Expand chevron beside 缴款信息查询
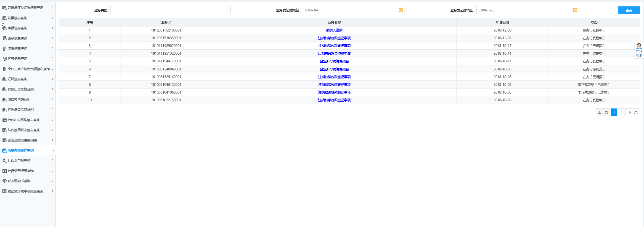The width and height of the screenshot is (644, 227). point(53,38)
